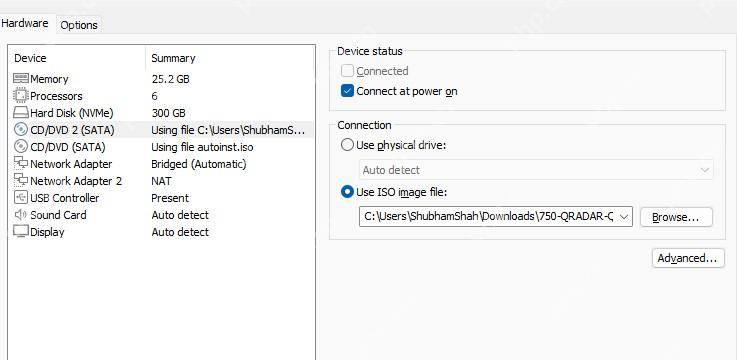Select the Network Adapter icon
This screenshot has width=737, height=360.
21,164
